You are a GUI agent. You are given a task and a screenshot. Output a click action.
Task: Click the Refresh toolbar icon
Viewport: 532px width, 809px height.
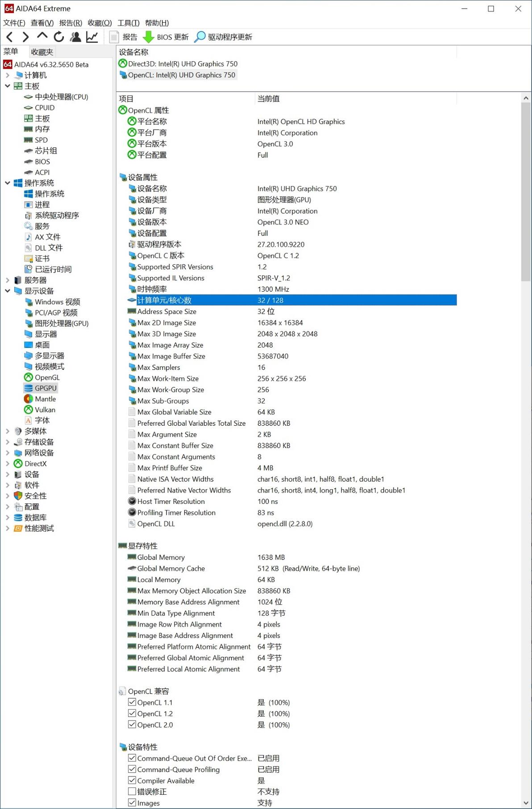coord(59,37)
